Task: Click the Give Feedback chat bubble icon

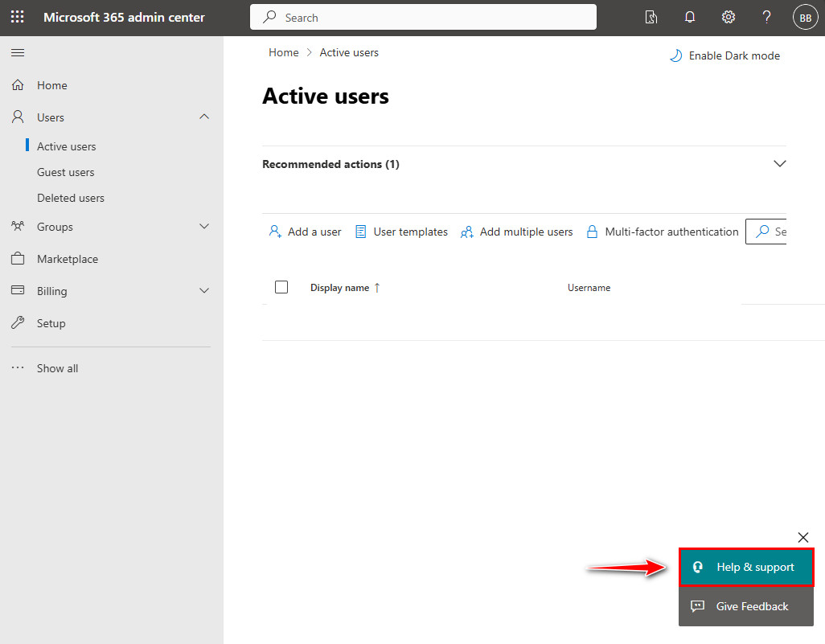Action: tap(698, 606)
